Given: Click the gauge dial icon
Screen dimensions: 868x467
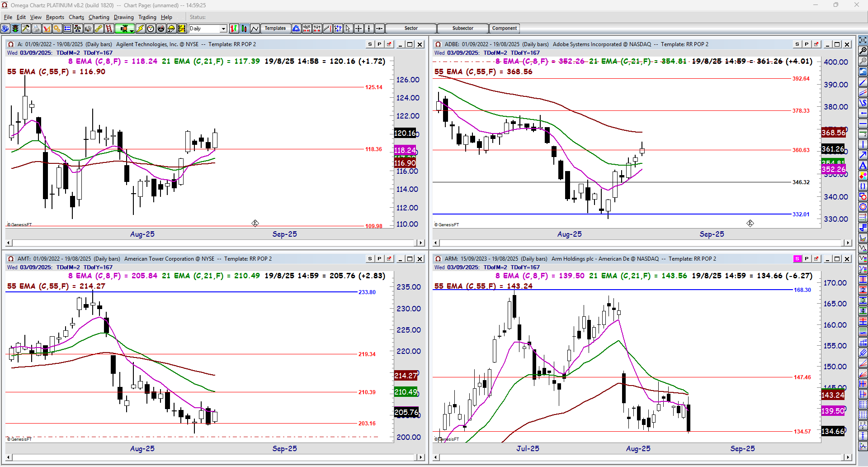Looking at the screenshot, I should click(x=151, y=29).
